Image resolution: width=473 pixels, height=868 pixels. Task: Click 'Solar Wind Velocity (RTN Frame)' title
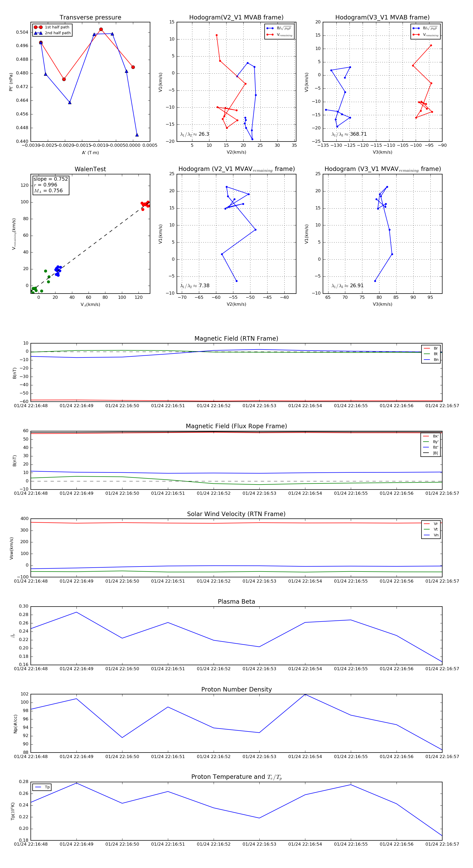click(x=236, y=514)
